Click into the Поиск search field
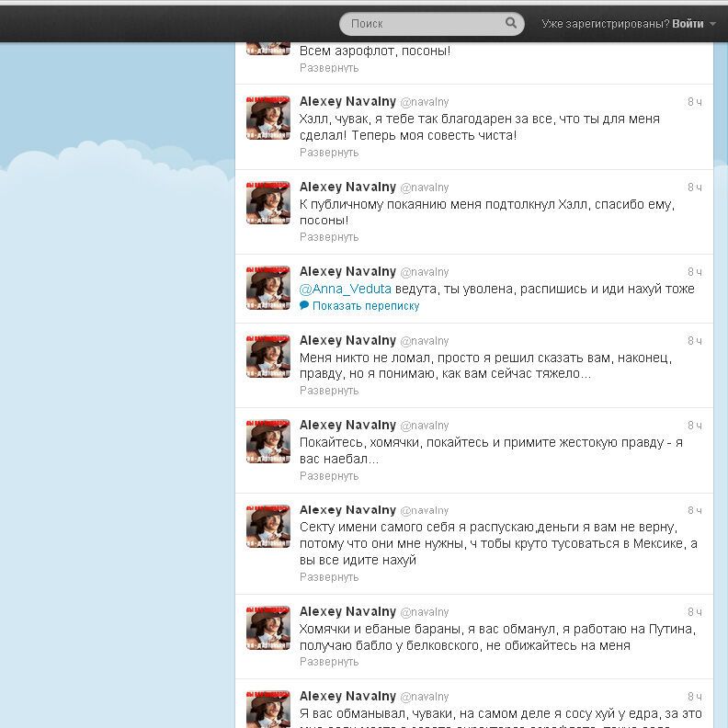This screenshot has width=728, height=728. 423,23
